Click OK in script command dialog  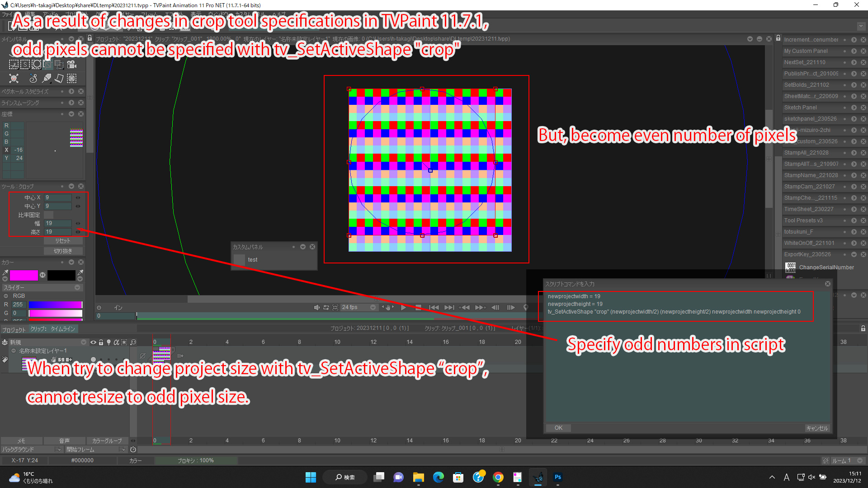[x=558, y=428]
